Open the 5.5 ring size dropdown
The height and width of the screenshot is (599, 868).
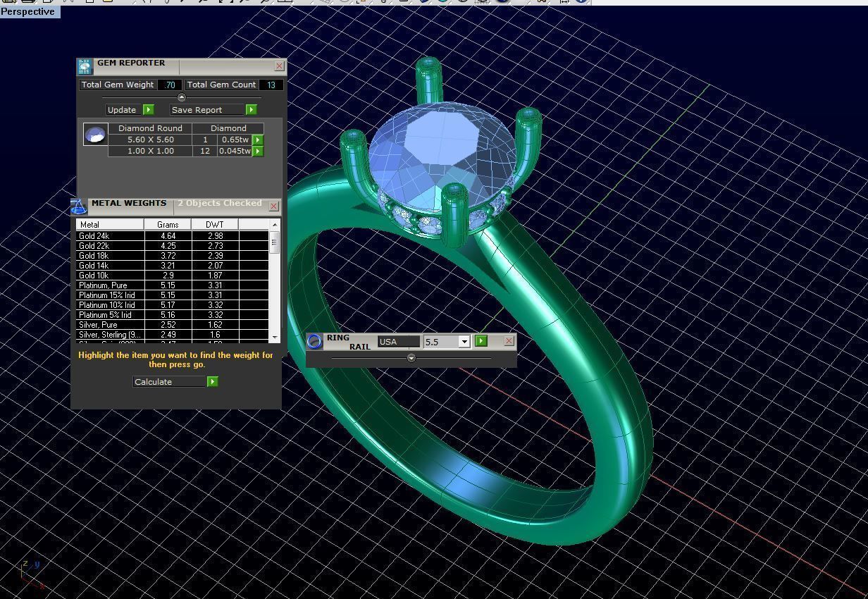coord(464,342)
